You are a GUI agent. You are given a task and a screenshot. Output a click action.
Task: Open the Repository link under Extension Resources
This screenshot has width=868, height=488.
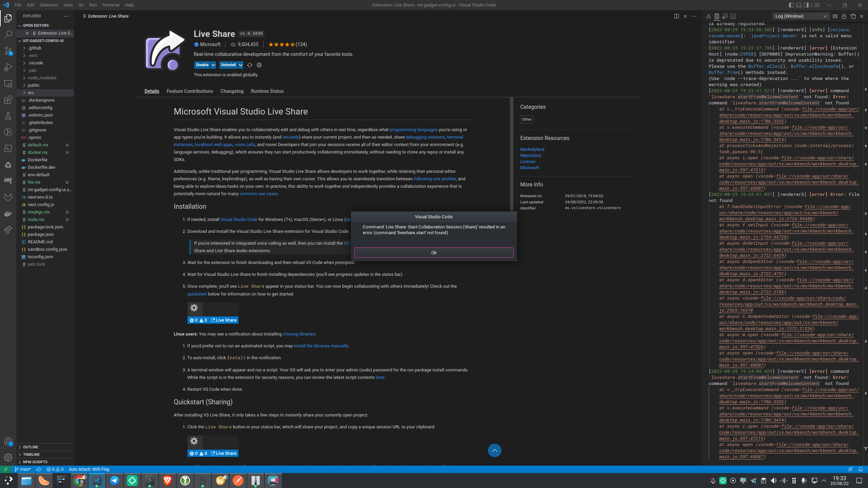tap(530, 155)
